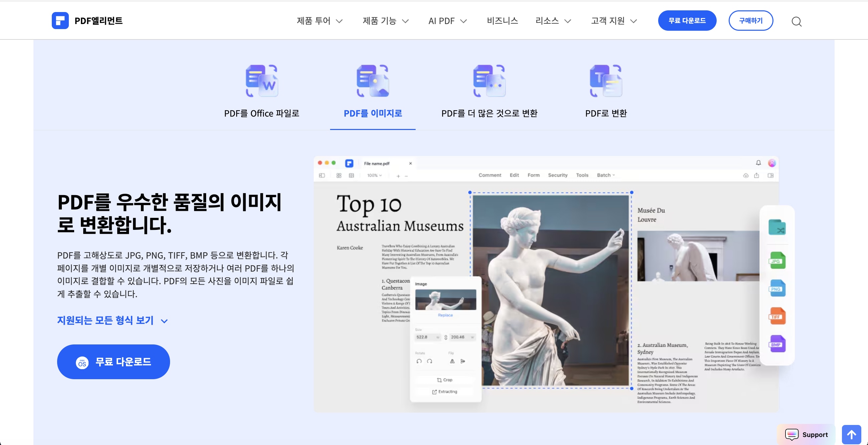The height and width of the screenshot is (445, 868).
Task: Open the Batch dropdown menu
Action: (605, 175)
